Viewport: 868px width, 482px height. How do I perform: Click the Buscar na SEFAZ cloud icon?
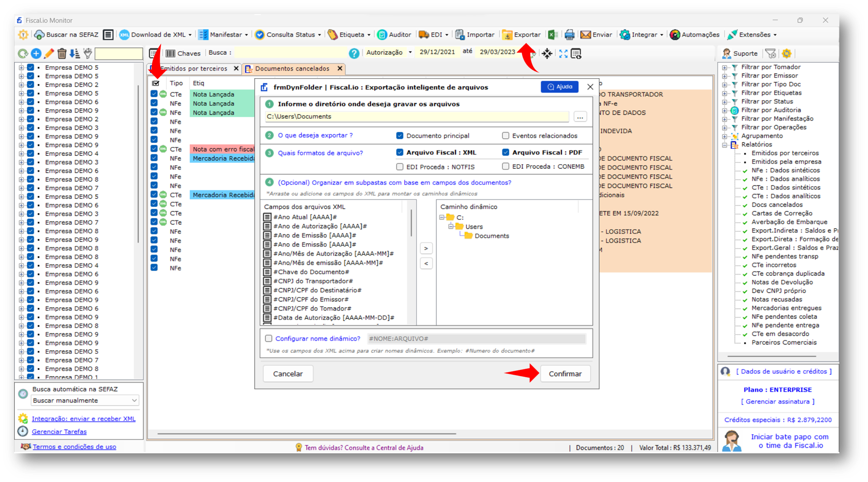tap(39, 34)
